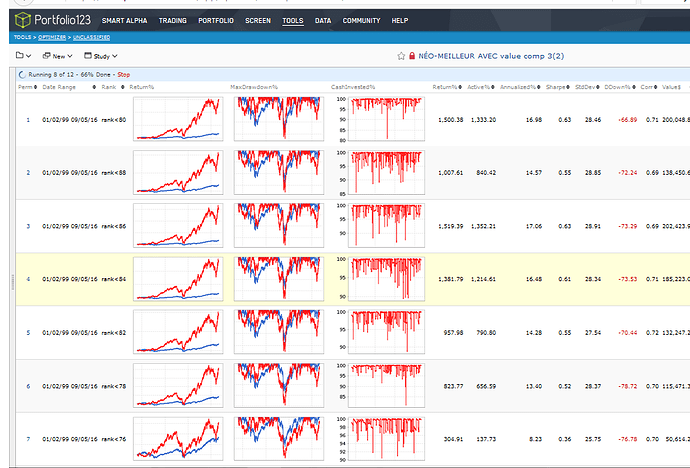The width and height of the screenshot is (690, 468).
Task: Open the DATA menu
Action: [x=323, y=21]
